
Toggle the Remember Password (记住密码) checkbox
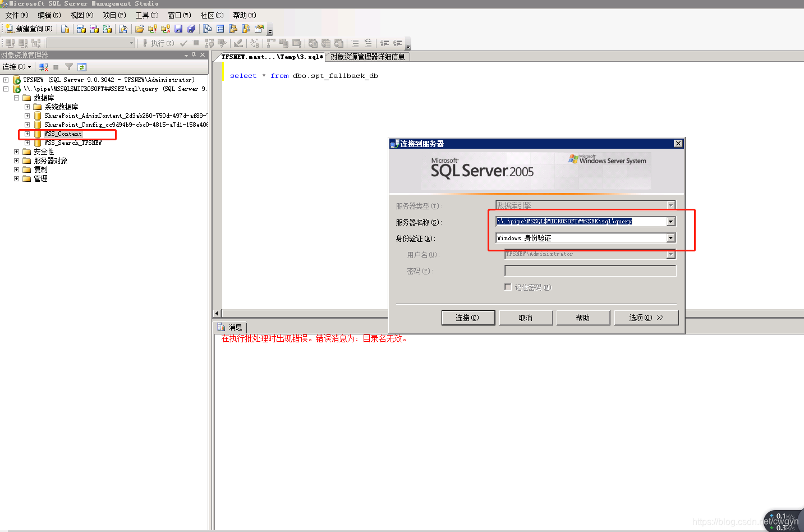click(508, 287)
